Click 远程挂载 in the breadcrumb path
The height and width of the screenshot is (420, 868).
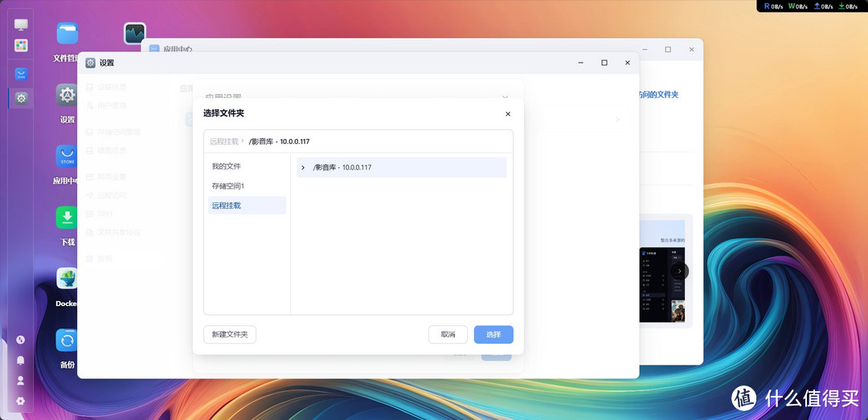(x=223, y=141)
